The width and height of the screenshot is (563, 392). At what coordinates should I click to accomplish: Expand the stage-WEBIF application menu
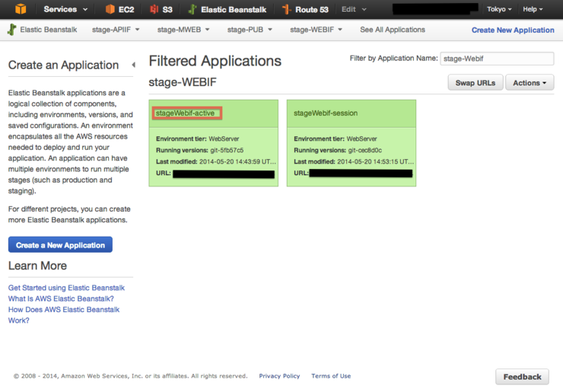point(316,30)
